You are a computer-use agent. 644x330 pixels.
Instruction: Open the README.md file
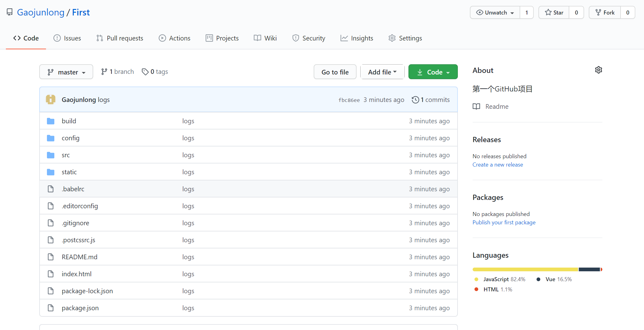coord(79,257)
